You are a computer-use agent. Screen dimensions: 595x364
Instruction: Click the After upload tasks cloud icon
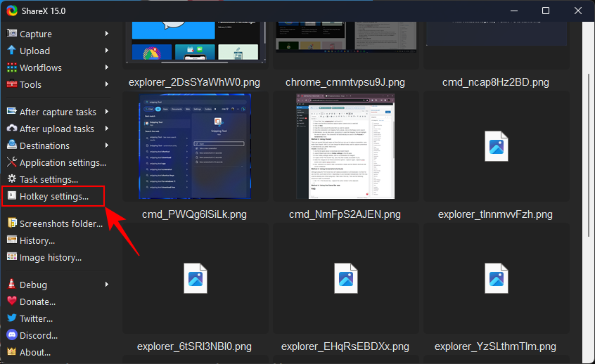coord(12,128)
